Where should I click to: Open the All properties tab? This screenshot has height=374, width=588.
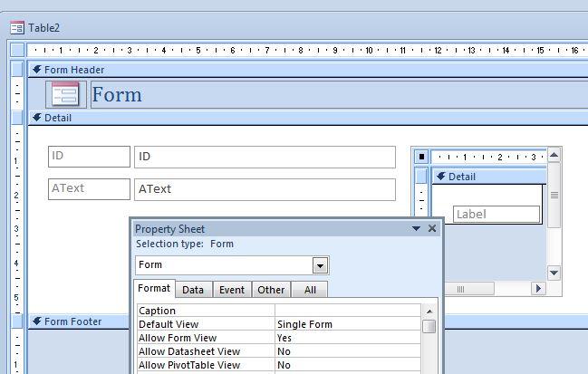(310, 290)
